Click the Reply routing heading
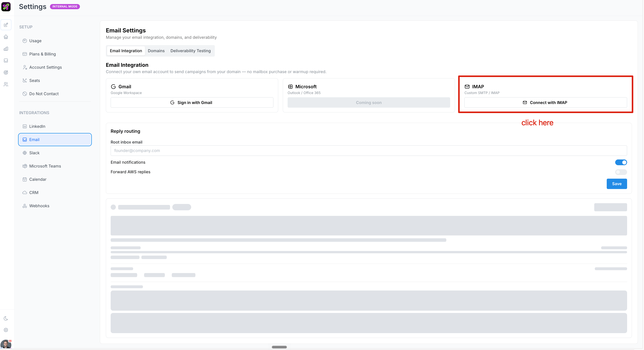 (125, 131)
